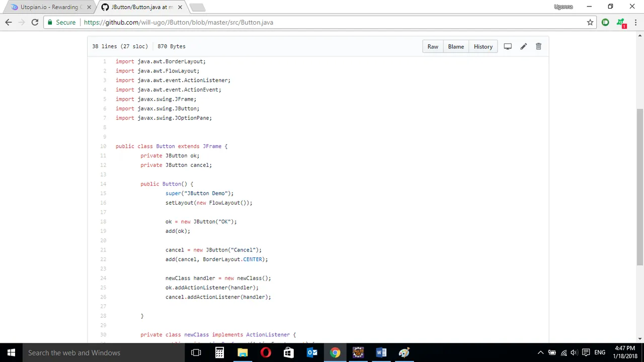Viewport: 644px width, 362px height.
Task: Open Outlook from the taskbar
Action: pyautogui.click(x=312, y=352)
